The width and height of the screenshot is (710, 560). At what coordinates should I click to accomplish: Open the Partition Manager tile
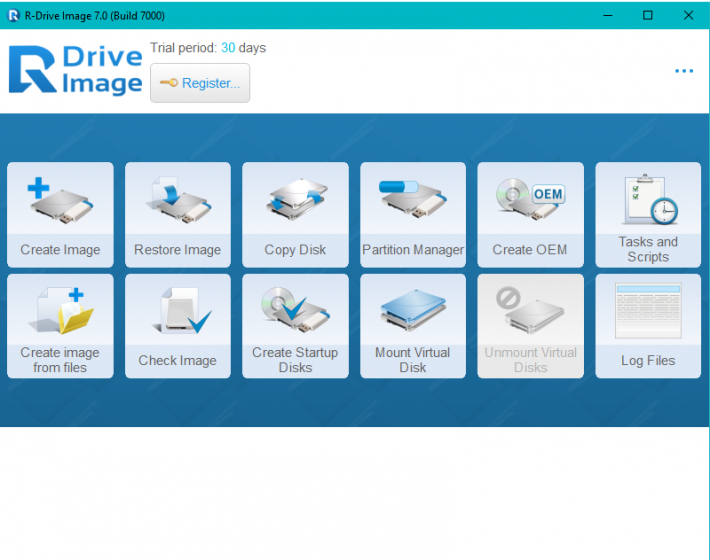coord(413,215)
